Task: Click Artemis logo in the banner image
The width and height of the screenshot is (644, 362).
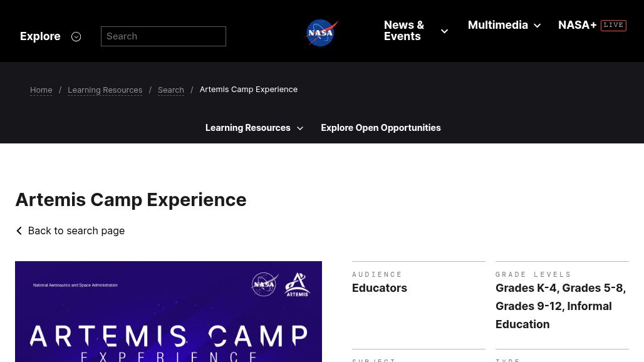Action: pos(298,284)
